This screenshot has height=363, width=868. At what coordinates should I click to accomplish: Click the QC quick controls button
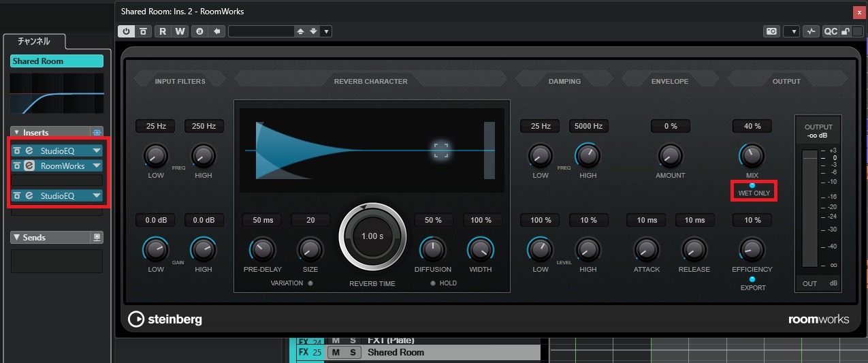831,31
